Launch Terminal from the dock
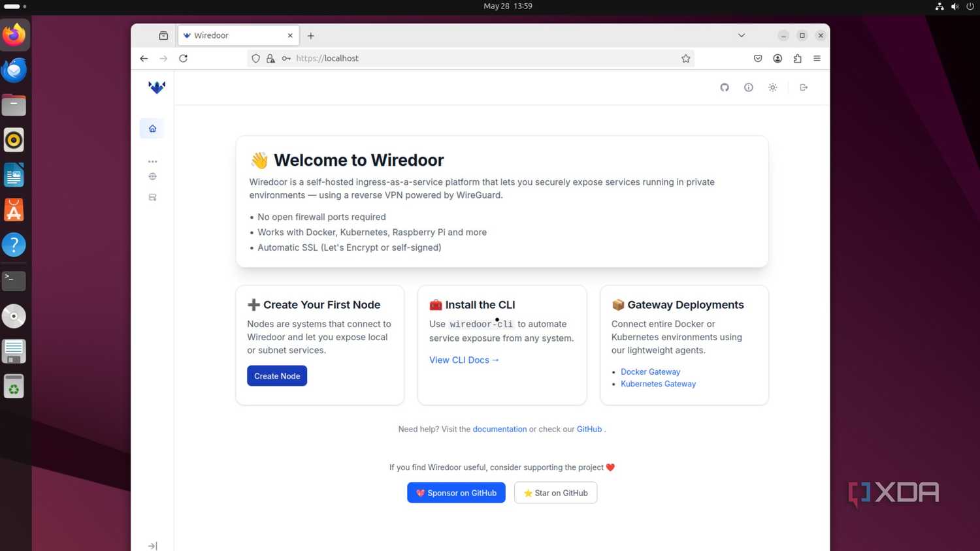 click(x=14, y=281)
